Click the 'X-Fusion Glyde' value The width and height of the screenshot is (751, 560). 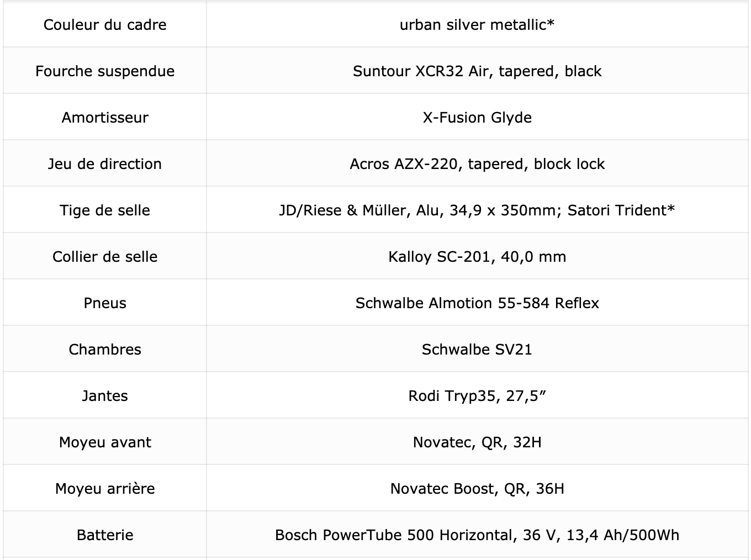coord(477,117)
